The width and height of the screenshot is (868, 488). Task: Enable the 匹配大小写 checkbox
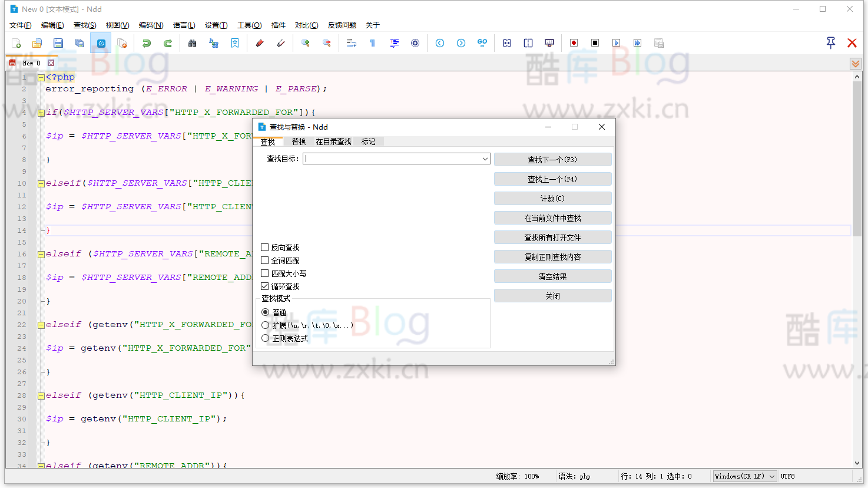pyautogui.click(x=265, y=273)
